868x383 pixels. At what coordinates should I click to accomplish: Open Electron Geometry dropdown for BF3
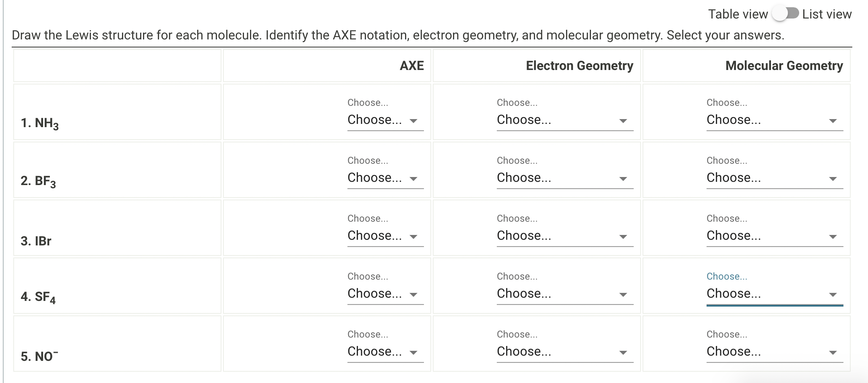[564, 178]
